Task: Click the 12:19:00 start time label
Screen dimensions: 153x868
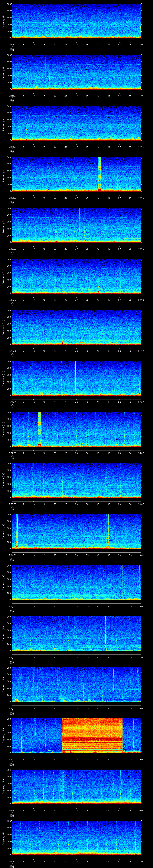Action: (x=12, y=300)
